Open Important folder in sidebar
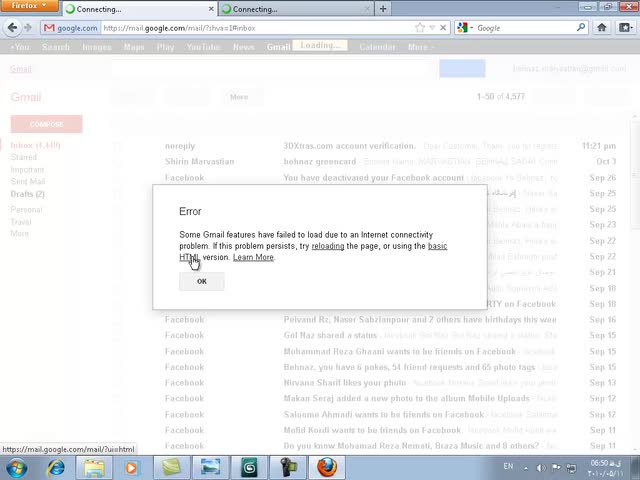Screen dimensions: 640x480 [27, 169]
